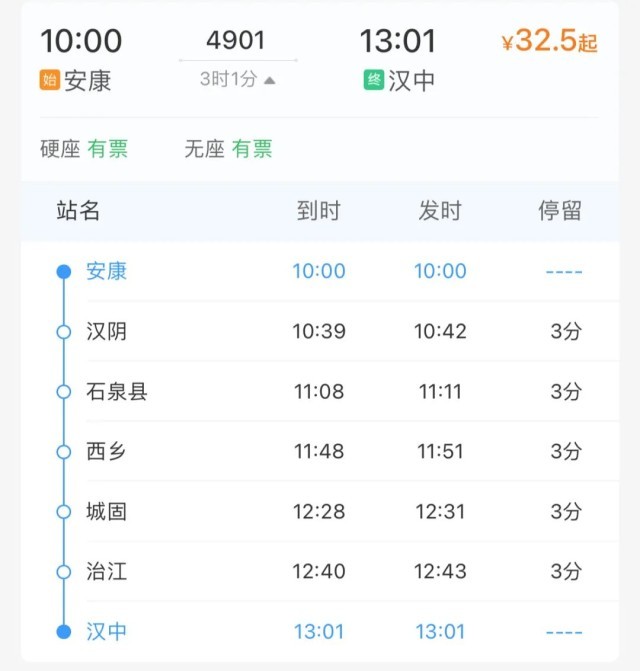Image resolution: width=640 pixels, height=671 pixels.
Task: Tap the 13:01 arrival time at top
Action: pos(398,41)
